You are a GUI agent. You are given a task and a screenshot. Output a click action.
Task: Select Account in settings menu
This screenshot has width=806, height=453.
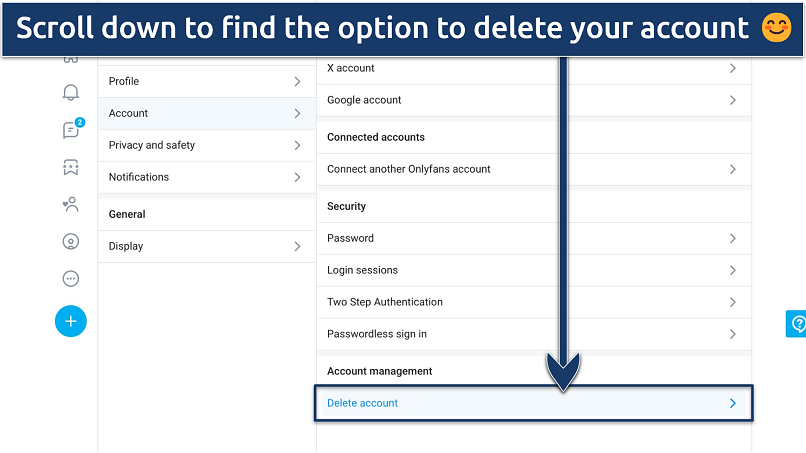click(129, 113)
